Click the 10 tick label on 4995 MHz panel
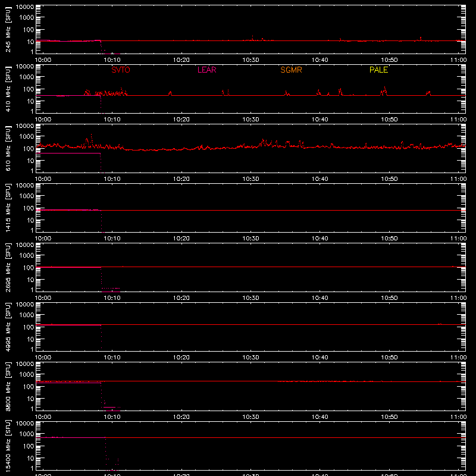Viewport: 476px width, 476px height. 30,339
